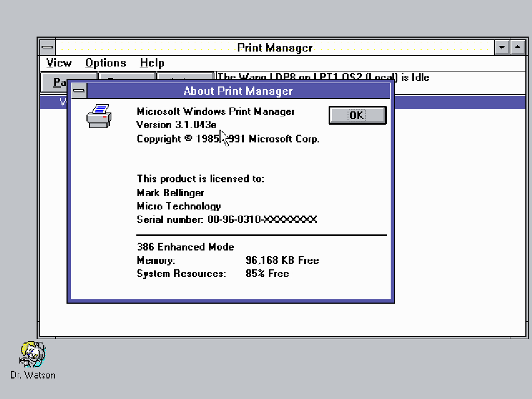Viewport: 532px width, 399px height.
Task: Select the highlighted printer row in Print Manager
Action: pos(460,102)
